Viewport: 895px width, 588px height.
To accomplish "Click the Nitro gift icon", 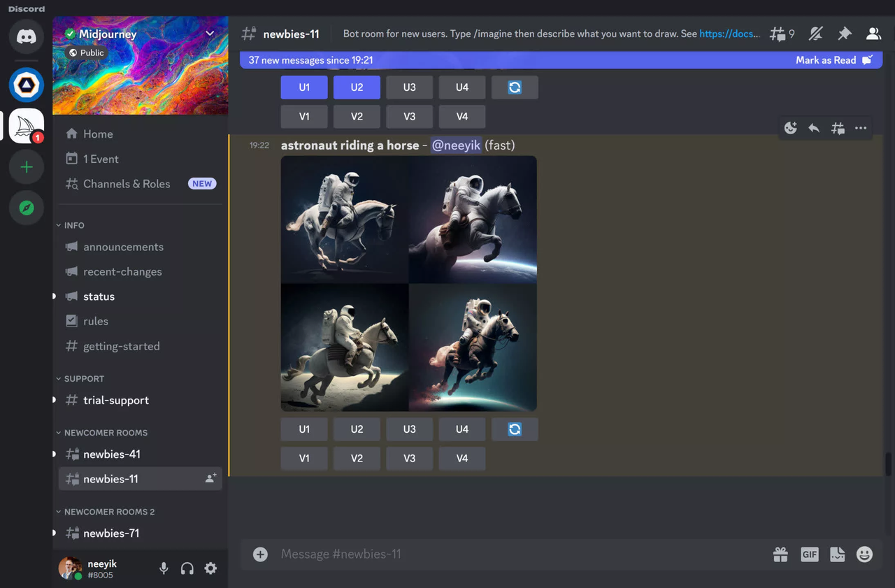I will click(780, 554).
